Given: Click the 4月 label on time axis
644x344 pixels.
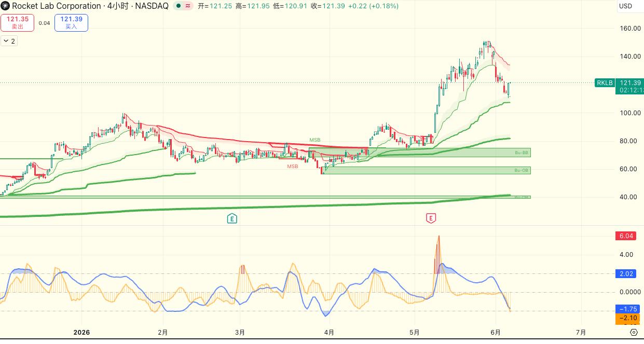Looking at the screenshot, I should click(328, 332).
